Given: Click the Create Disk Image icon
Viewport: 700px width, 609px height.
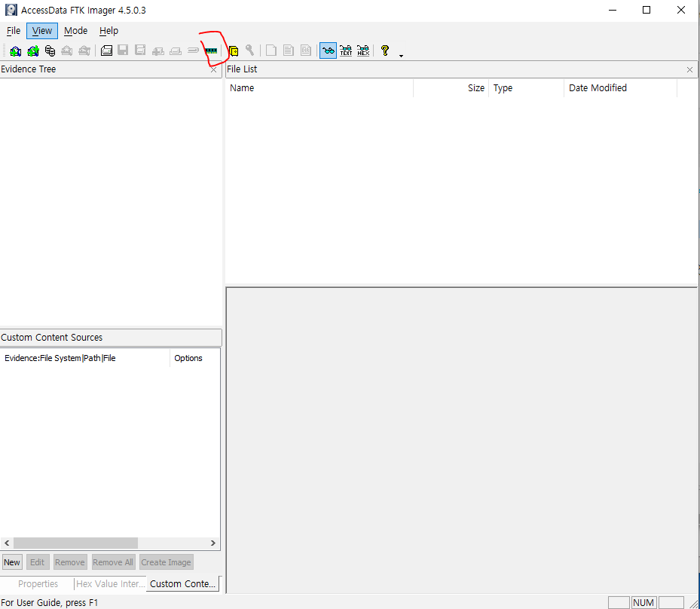Looking at the screenshot, I should [x=106, y=50].
